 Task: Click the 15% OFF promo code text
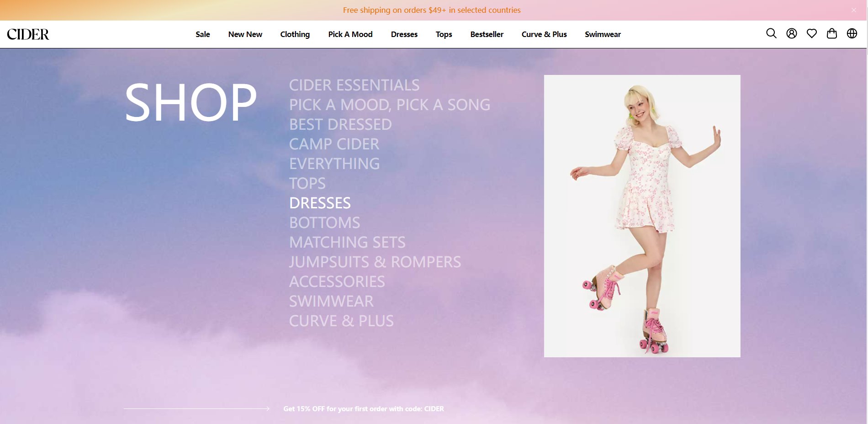pyautogui.click(x=363, y=409)
